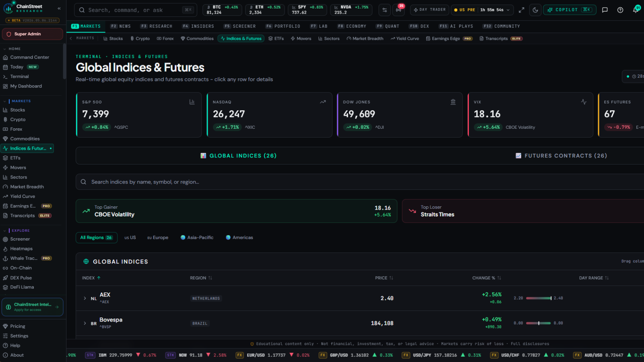Open the F5 Screener tab

click(240, 27)
